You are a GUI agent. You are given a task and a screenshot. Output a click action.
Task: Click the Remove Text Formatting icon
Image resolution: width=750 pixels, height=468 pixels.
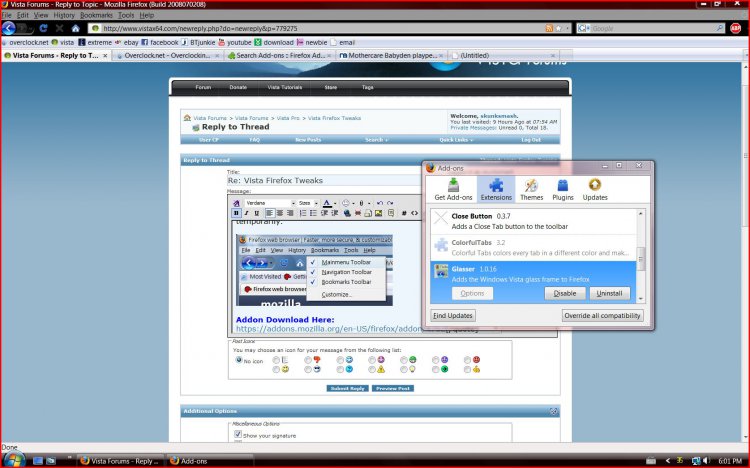pyautogui.click(x=236, y=203)
